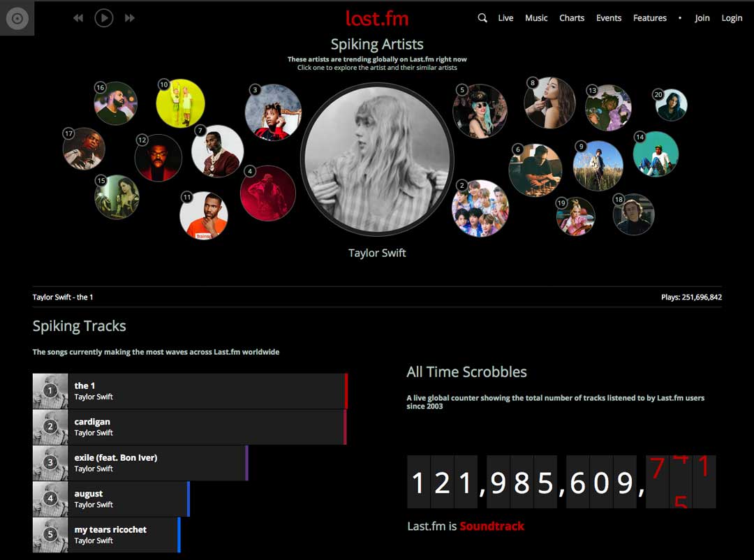Click 'Taylor Swift - the 1' now-playing text
This screenshot has width=754, height=560.
coord(63,297)
